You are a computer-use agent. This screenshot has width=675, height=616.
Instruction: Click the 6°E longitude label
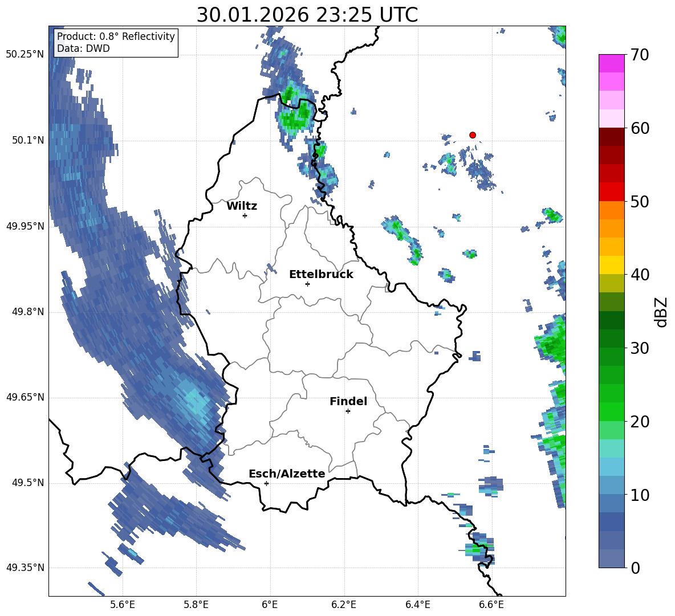tap(270, 605)
